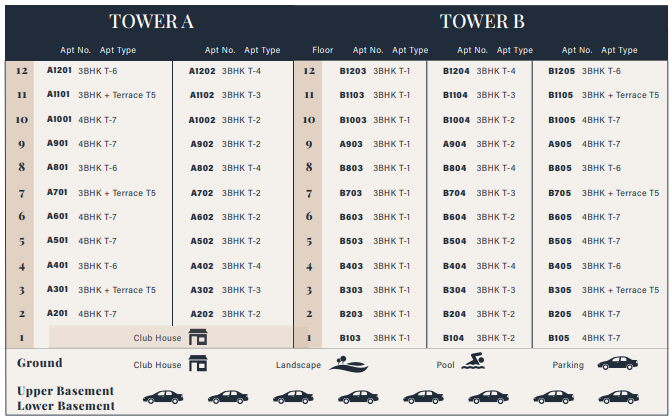Screen dimensions: 672x417
Task: Click the last car icon in basement row
Action: 618,397
